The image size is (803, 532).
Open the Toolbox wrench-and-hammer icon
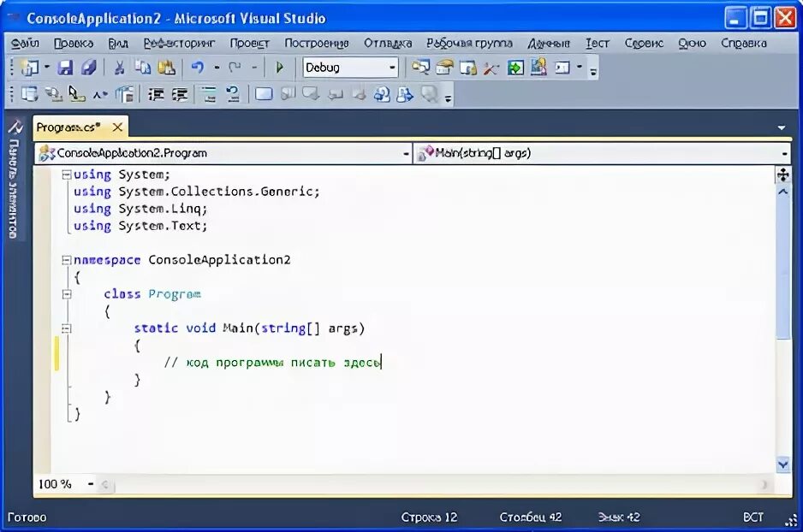point(491,68)
